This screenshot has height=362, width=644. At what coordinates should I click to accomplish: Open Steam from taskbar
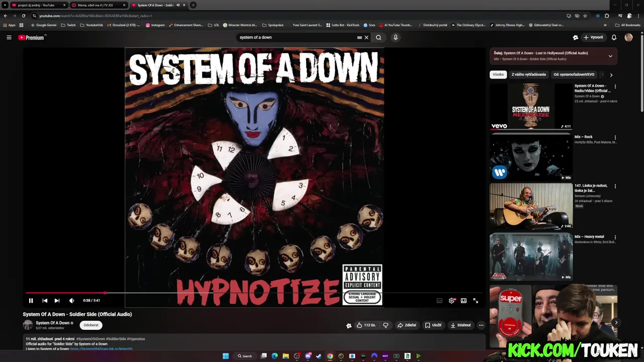(x=318, y=356)
